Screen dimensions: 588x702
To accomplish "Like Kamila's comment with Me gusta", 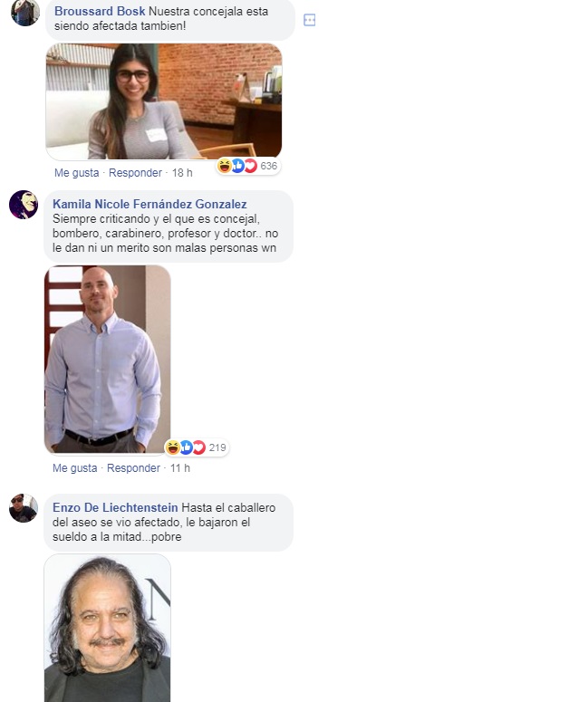I will 75,468.
